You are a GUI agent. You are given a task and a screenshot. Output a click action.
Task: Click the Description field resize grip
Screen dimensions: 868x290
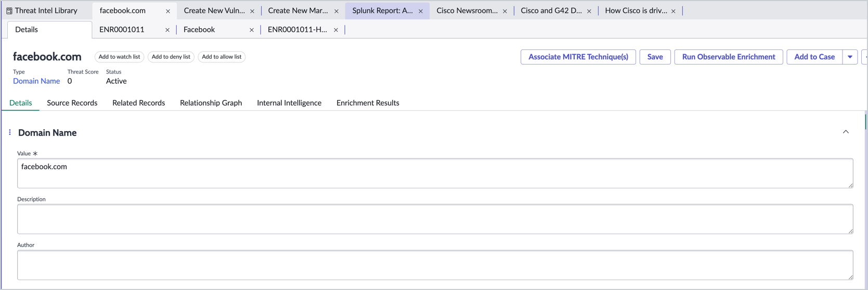[851, 231]
